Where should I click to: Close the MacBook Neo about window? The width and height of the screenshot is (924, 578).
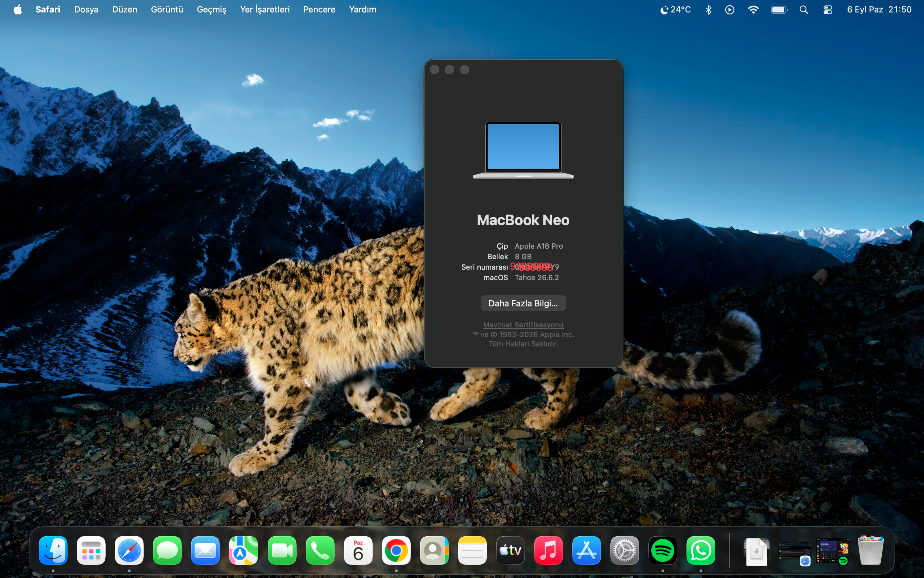434,70
